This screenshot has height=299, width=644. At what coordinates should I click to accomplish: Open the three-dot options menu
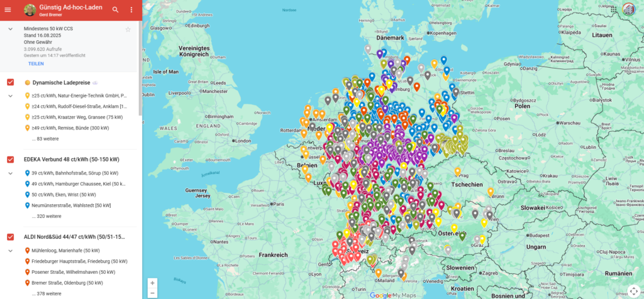[x=131, y=10]
